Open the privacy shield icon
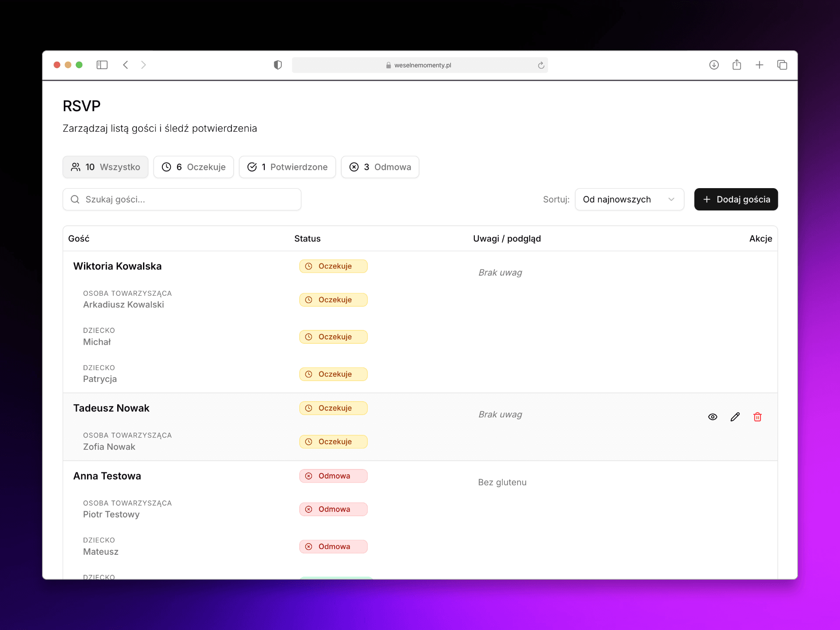This screenshot has width=840, height=630. click(278, 65)
